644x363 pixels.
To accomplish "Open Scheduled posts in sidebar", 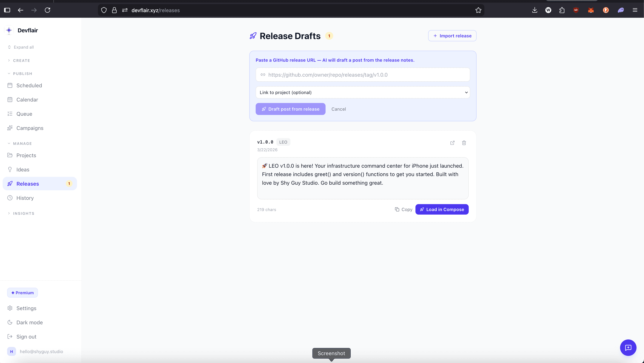I will point(29,85).
